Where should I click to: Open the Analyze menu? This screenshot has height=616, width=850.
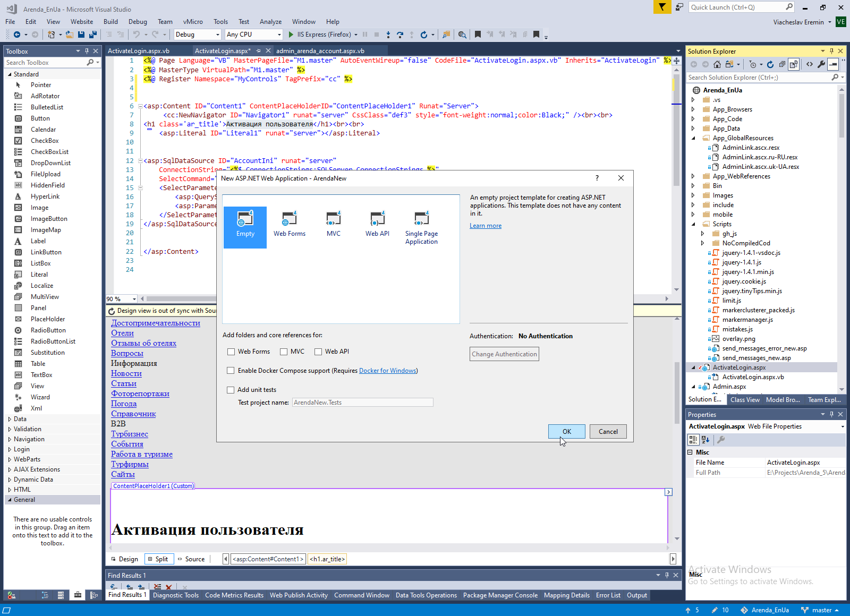coord(270,22)
